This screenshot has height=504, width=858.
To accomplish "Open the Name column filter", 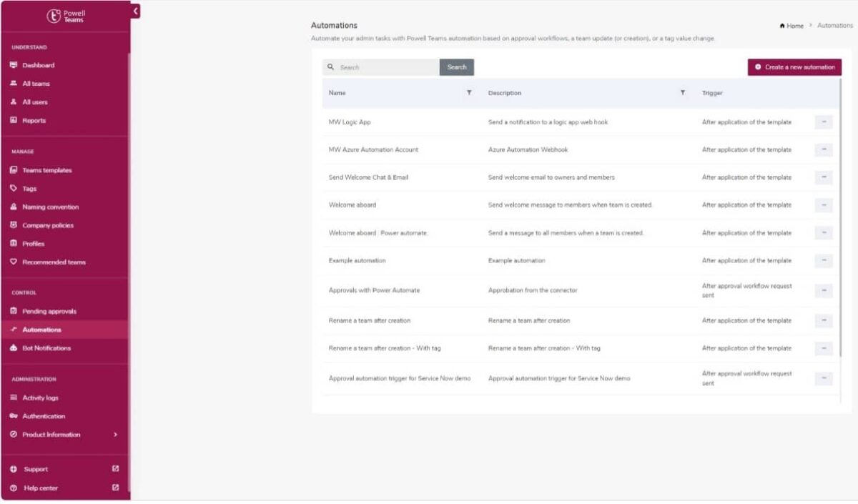I will (469, 93).
